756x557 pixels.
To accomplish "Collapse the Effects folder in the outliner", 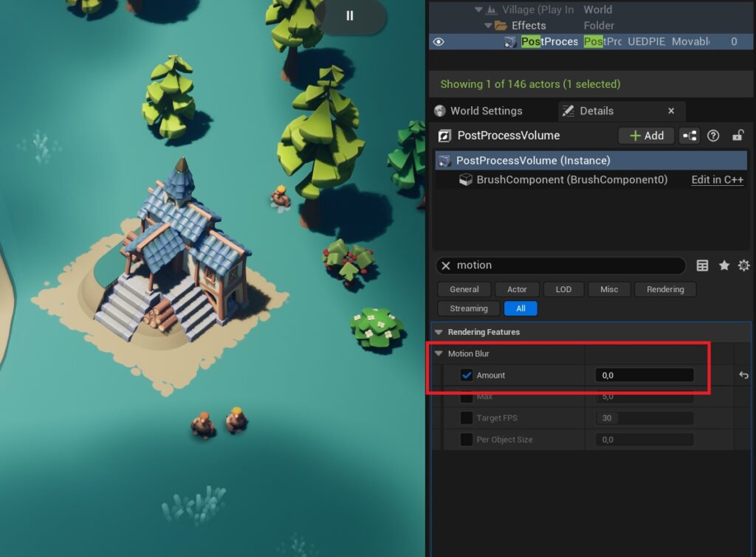I will [488, 26].
